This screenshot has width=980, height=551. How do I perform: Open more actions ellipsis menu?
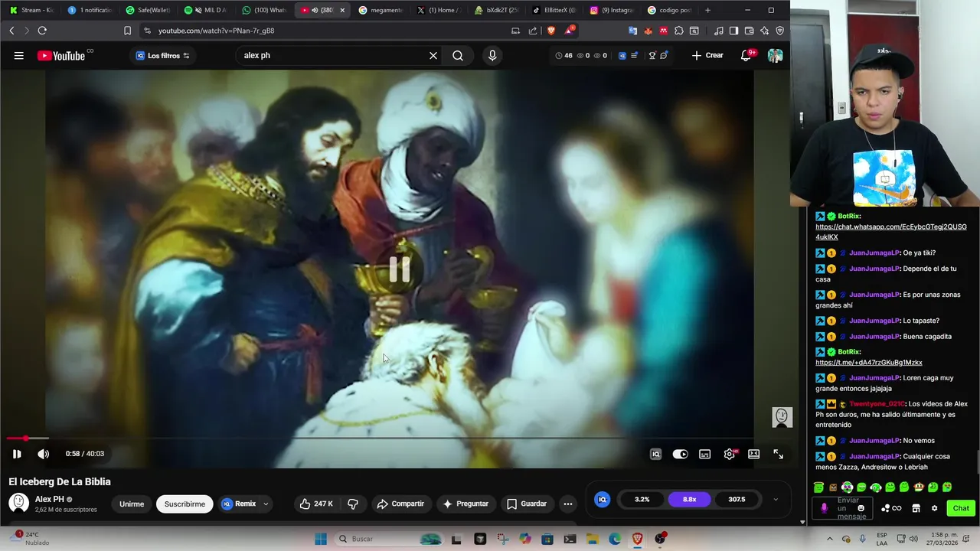(567, 504)
